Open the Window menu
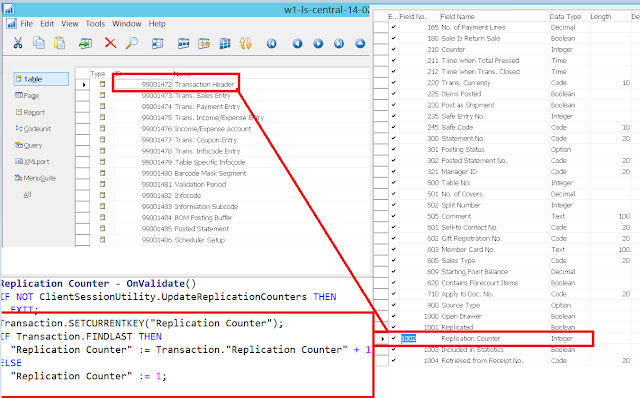The width and height of the screenshot is (640, 398). pos(127,24)
